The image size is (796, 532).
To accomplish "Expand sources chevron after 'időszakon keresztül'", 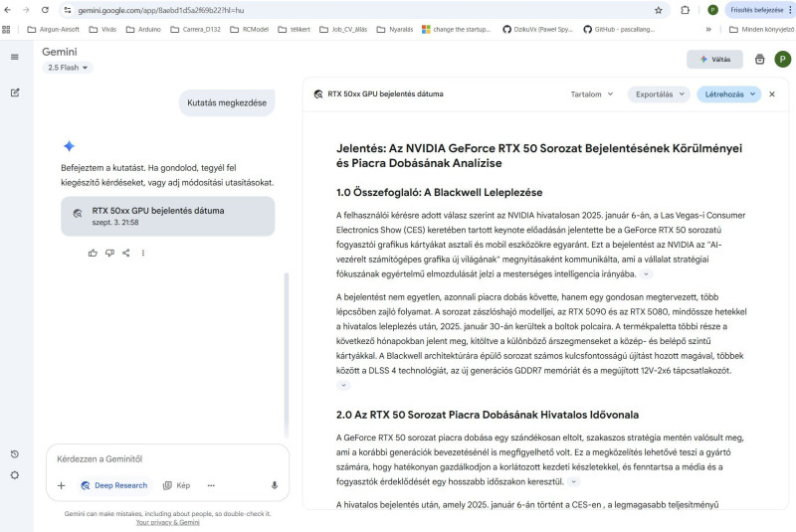I will [573, 482].
